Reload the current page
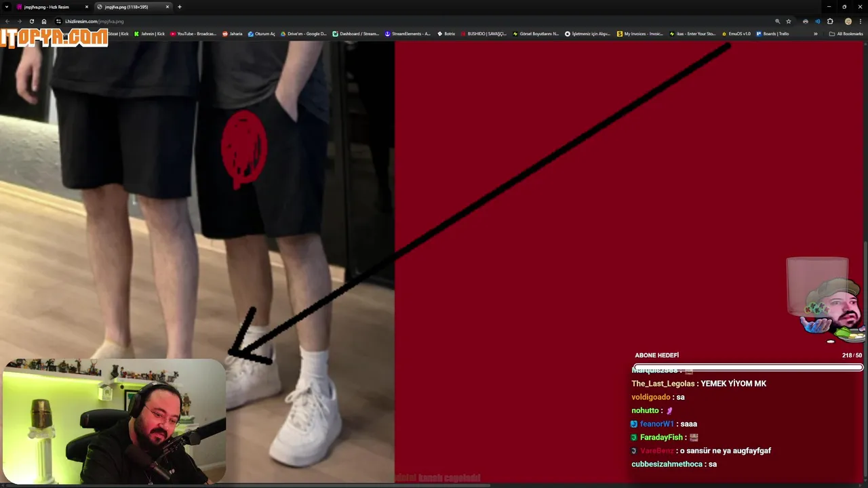This screenshot has width=868, height=488. tap(31, 21)
